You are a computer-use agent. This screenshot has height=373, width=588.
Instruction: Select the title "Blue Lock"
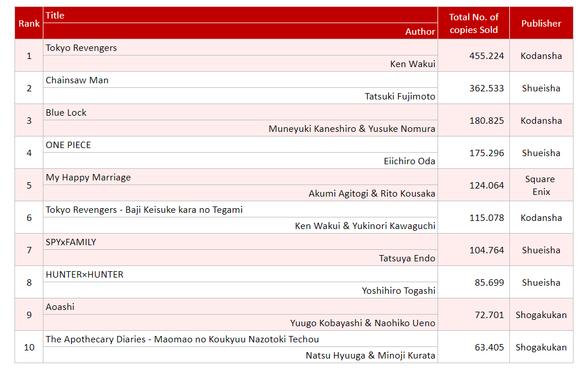[66, 112]
